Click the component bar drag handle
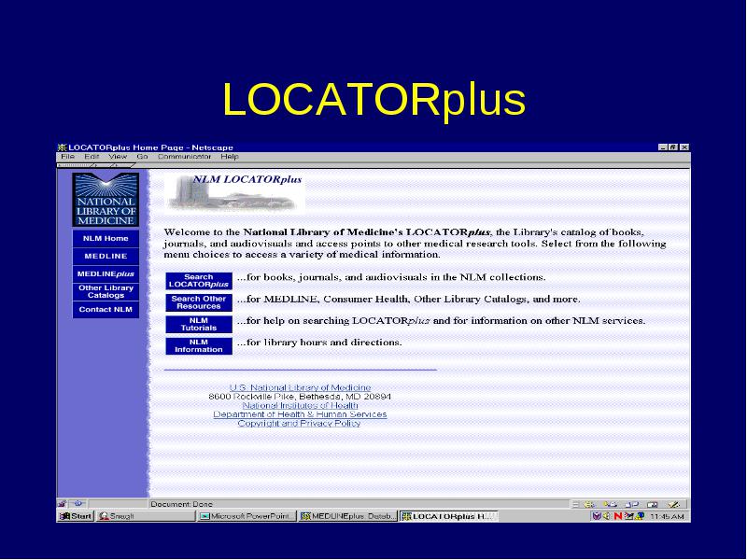Screen dimensions: 747x560 575,504
